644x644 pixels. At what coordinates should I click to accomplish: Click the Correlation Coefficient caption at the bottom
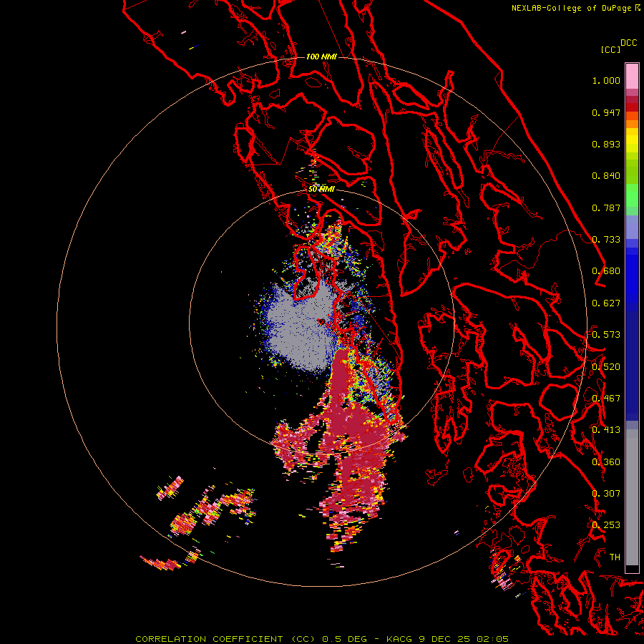coord(322,639)
